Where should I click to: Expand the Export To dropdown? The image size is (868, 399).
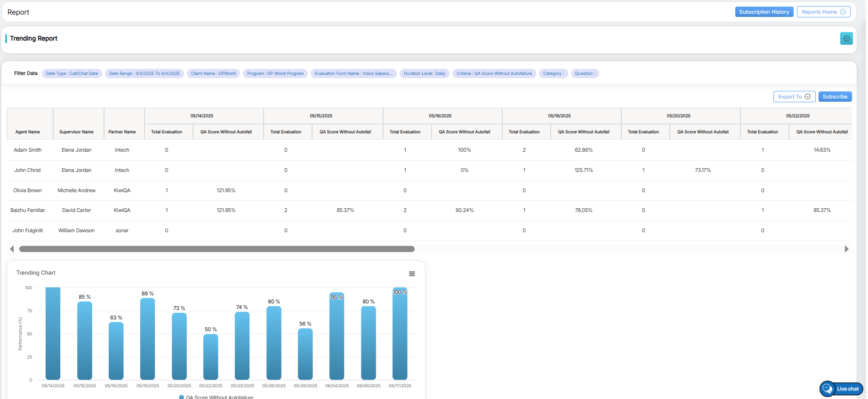(x=794, y=97)
